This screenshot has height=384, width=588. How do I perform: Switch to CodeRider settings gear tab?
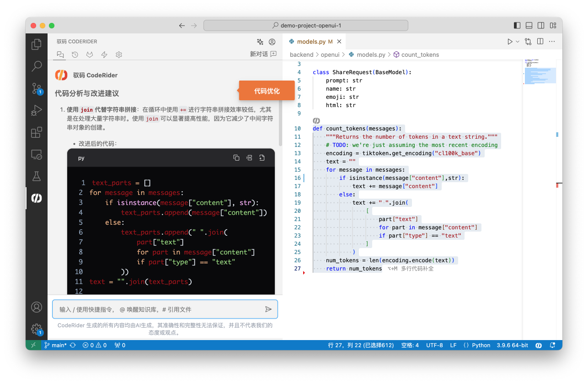[119, 54]
